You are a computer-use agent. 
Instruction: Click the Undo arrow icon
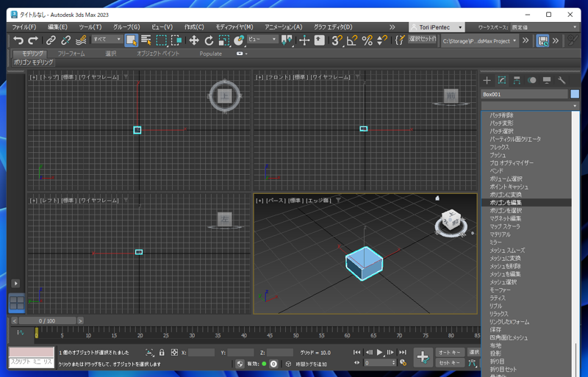18,40
